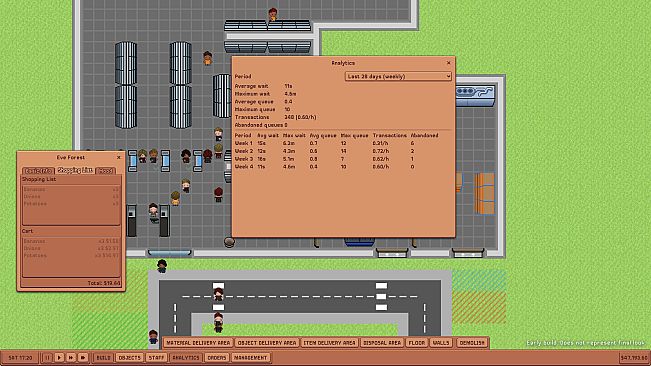This screenshot has width=651, height=366.
Task: Switch to the Basic Info tab
Action: coord(38,171)
